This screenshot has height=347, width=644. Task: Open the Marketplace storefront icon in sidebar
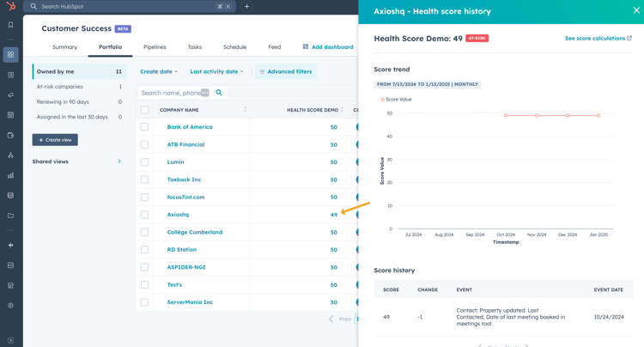tap(10, 285)
